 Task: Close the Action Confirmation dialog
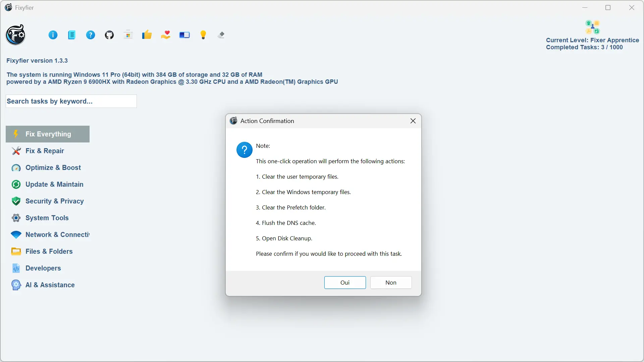[413, 121]
